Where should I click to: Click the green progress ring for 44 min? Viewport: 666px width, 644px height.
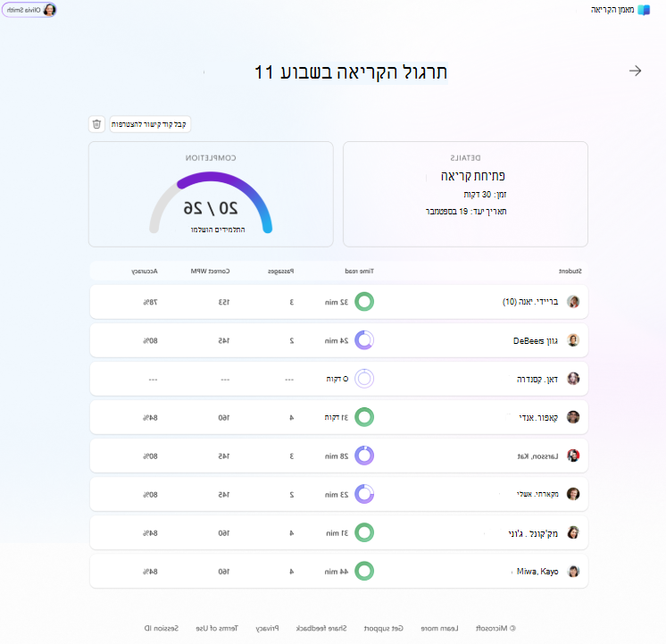tap(364, 571)
